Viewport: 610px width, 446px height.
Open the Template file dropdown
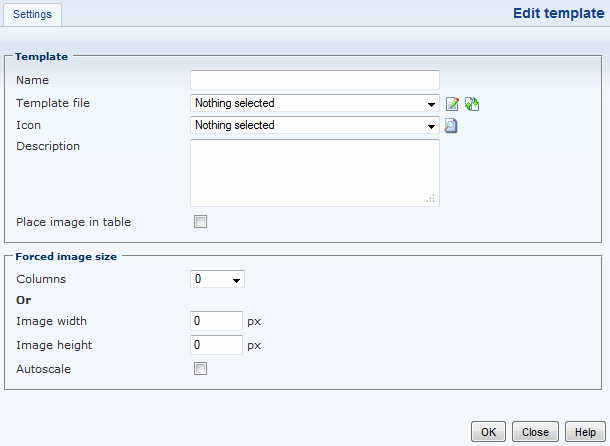point(314,103)
